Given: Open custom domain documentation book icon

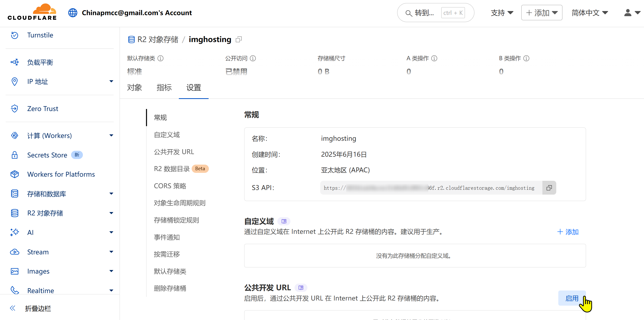Looking at the screenshot, I should [284, 221].
